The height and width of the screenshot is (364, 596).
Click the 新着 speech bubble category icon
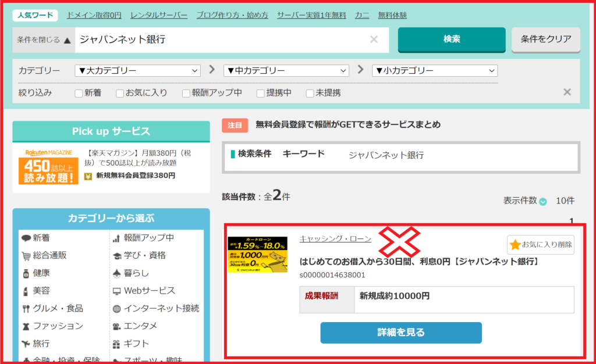pos(26,238)
